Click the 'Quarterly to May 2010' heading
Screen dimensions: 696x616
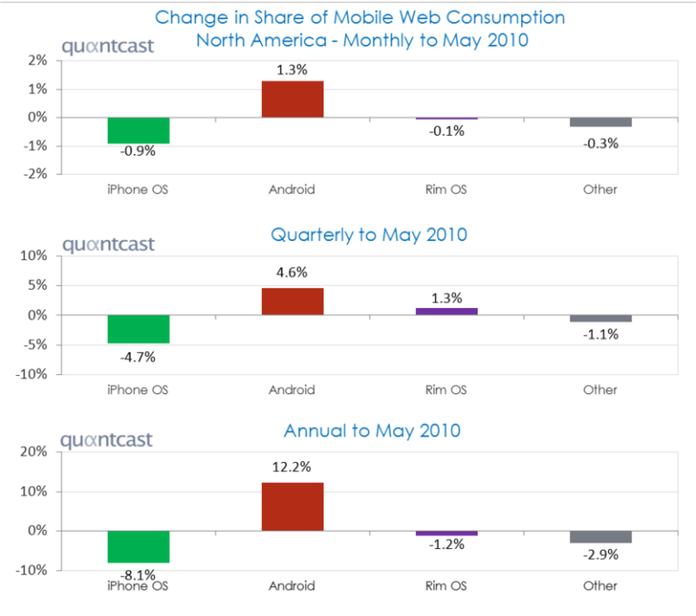tap(369, 235)
